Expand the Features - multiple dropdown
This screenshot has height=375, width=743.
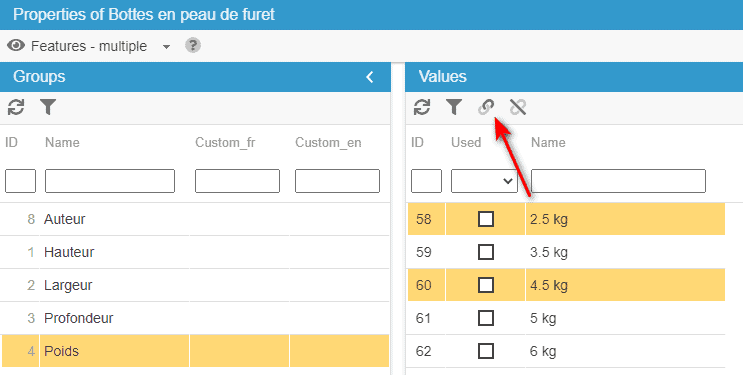click(x=166, y=46)
